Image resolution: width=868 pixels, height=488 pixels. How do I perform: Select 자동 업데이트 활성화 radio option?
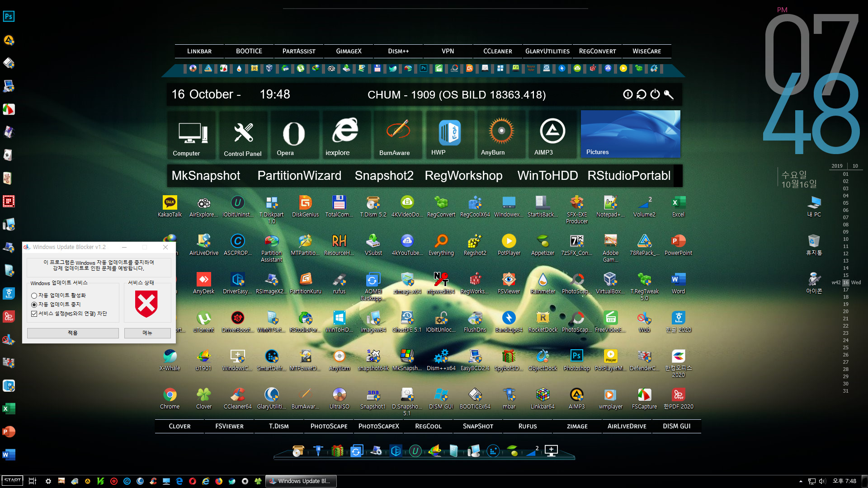[x=58, y=296]
